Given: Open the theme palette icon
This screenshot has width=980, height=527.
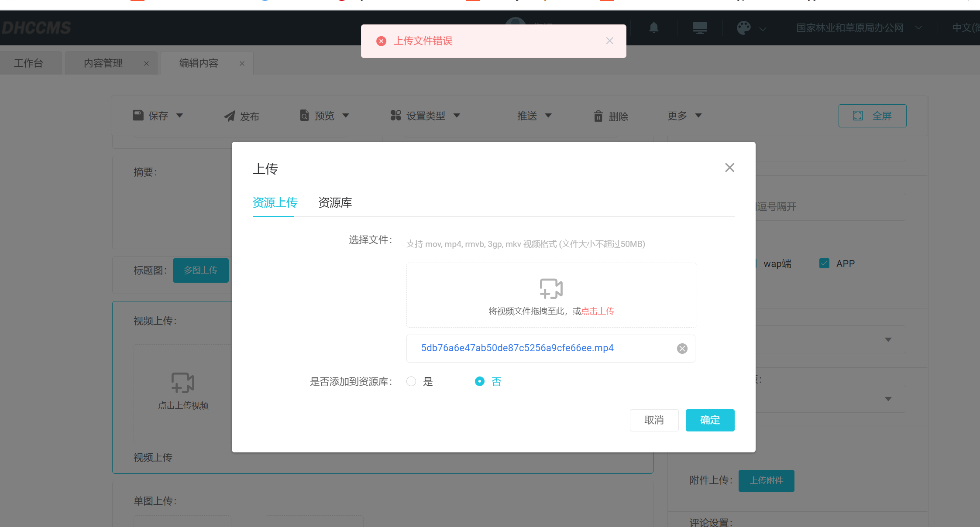Looking at the screenshot, I should tap(744, 28).
